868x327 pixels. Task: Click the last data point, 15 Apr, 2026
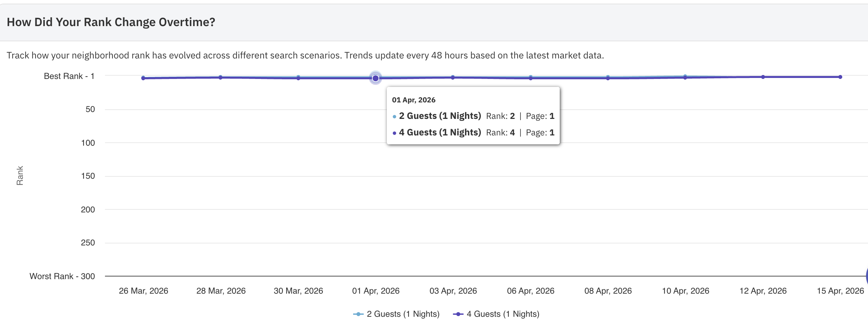840,77
